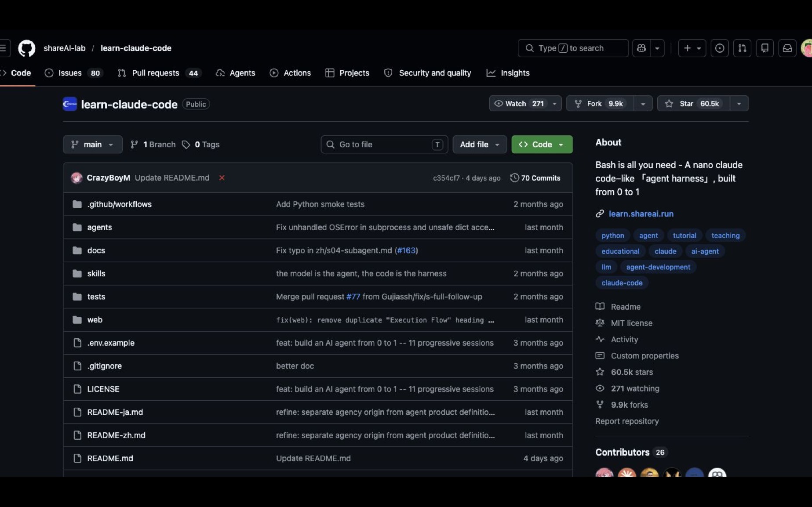Click the Report repository link
Viewport: 812px width, 507px height.
(627, 421)
